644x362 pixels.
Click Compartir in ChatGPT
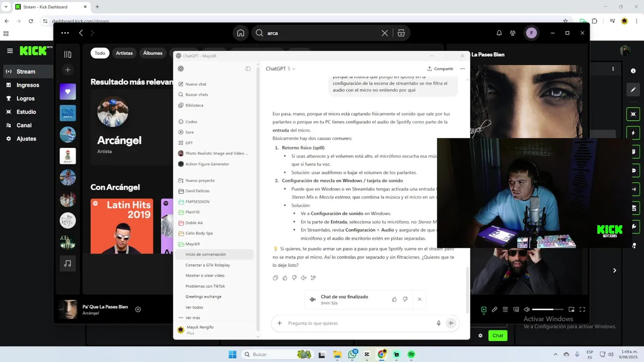point(440,69)
